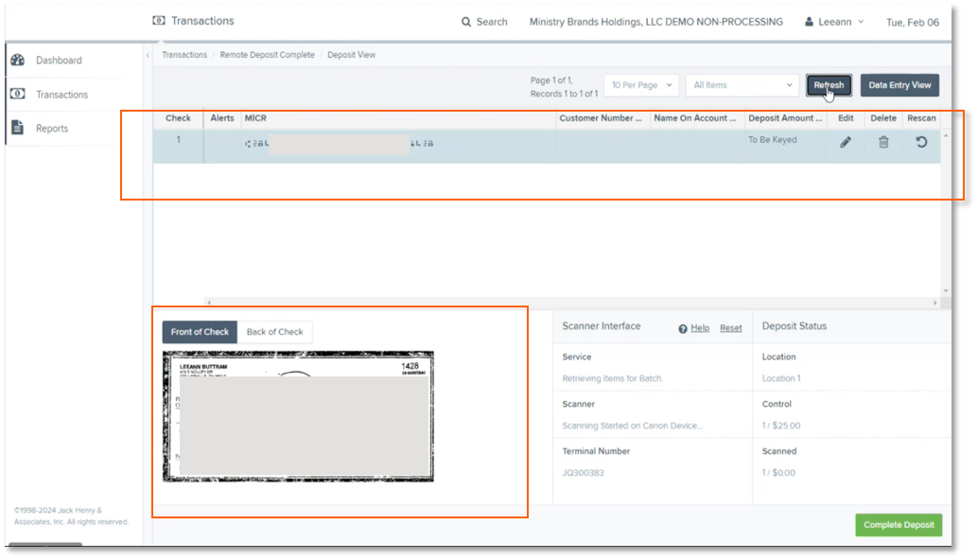Open Dashboard from the sidebar
Viewport: 978px width, 560px height.
click(x=59, y=61)
